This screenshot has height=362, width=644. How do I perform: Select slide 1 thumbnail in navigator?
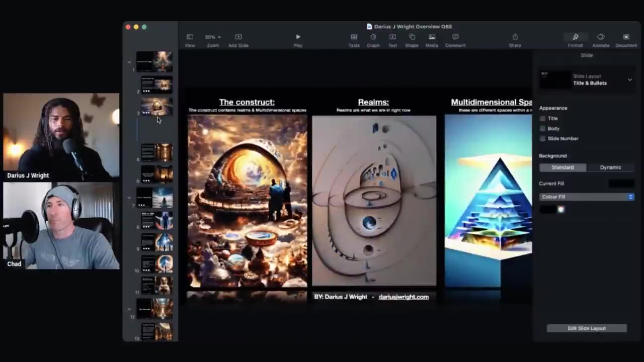(154, 61)
